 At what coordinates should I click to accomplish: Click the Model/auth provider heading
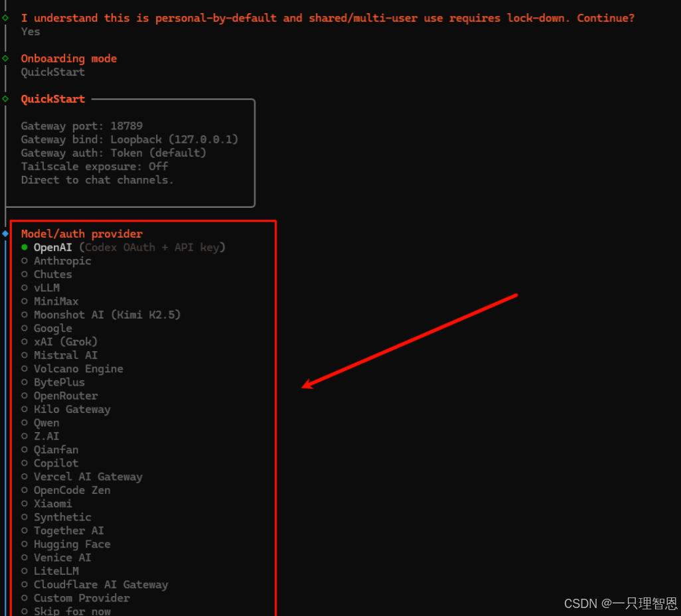coord(82,234)
